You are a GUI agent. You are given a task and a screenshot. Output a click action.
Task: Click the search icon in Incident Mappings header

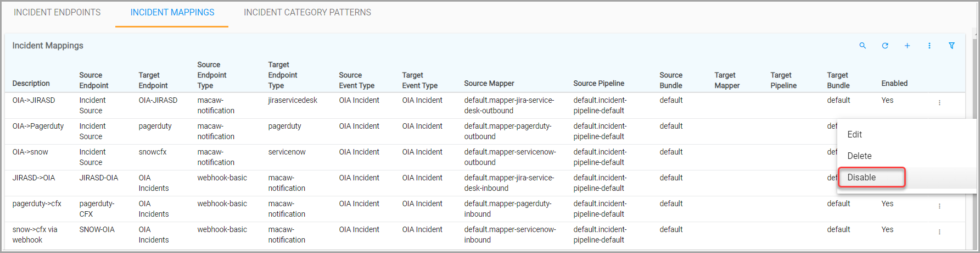coord(863,46)
